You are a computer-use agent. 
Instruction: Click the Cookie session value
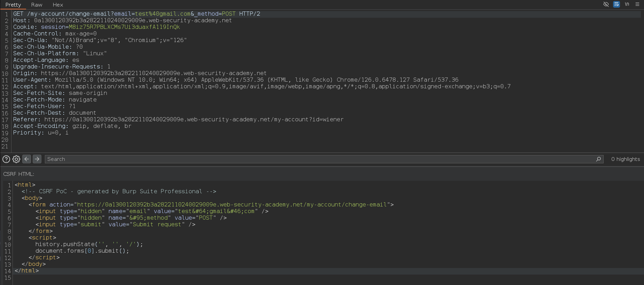click(x=124, y=27)
